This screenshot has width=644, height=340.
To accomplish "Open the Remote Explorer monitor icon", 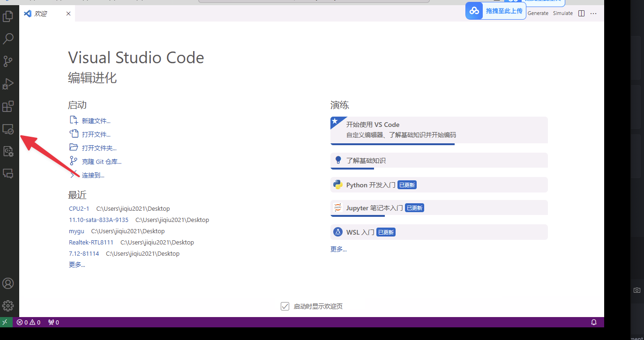I will pyautogui.click(x=8, y=129).
